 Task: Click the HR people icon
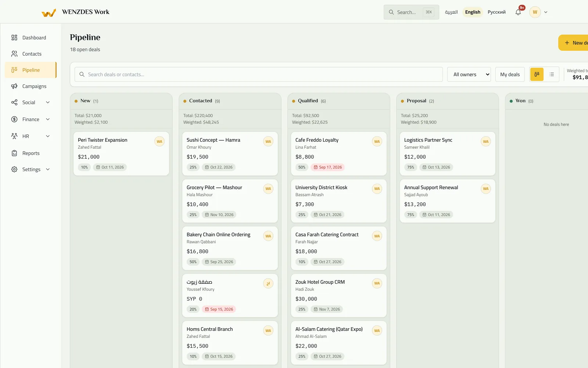click(14, 136)
